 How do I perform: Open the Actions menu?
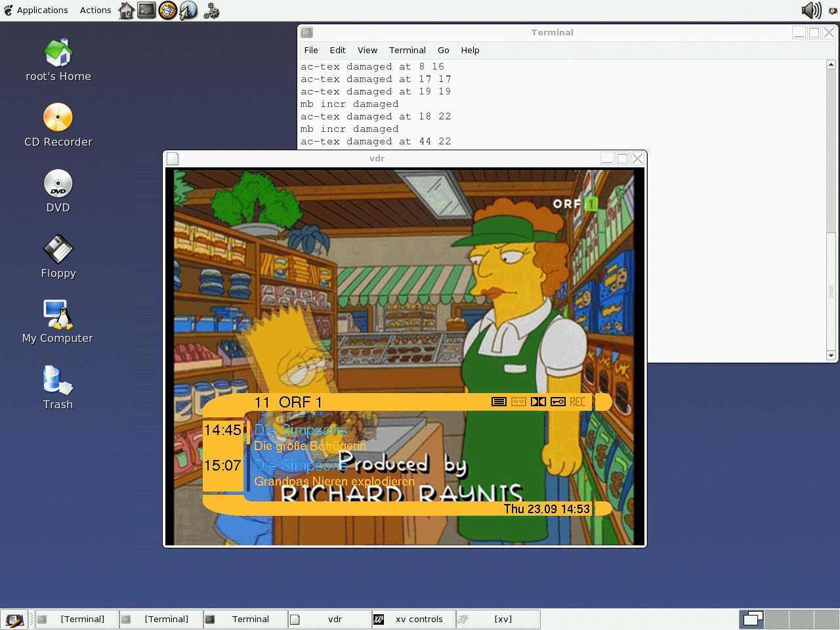coord(95,10)
